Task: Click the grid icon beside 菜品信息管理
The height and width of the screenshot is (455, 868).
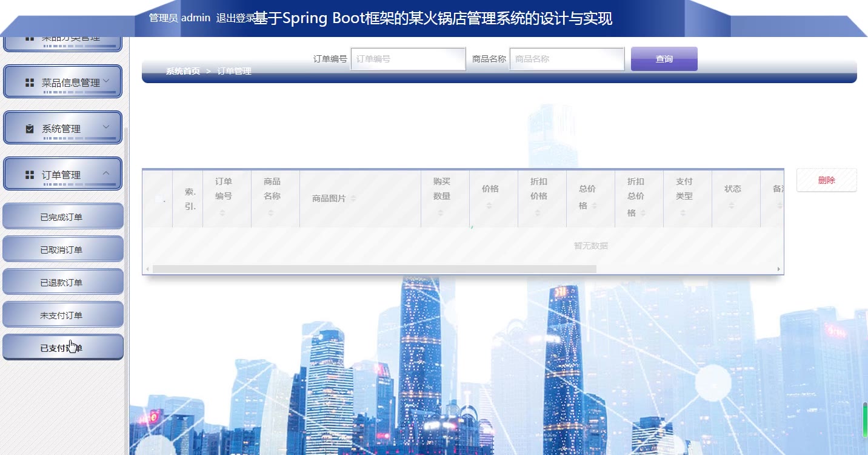Action: [x=29, y=83]
